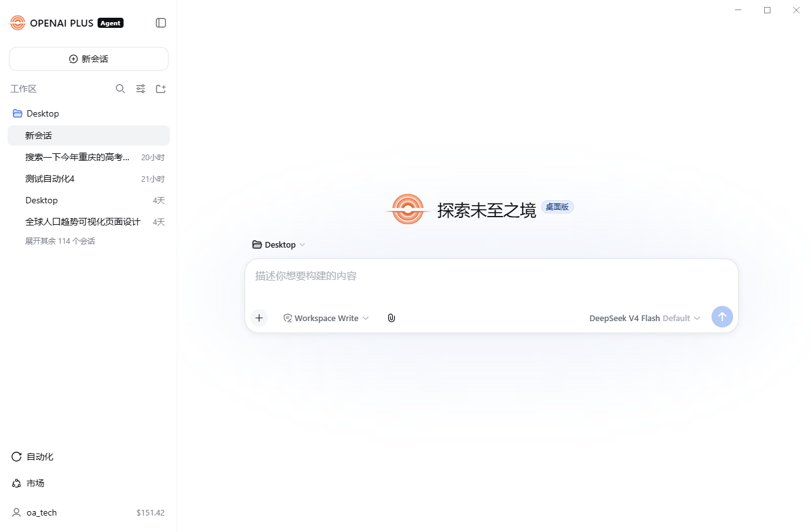This screenshot has width=811, height=532.
Task: Toggle the sidebar collapse icon
Action: click(161, 23)
